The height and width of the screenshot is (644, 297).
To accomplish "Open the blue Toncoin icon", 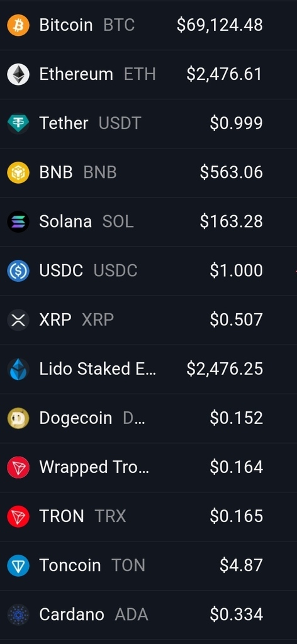I will pyautogui.click(x=18, y=565).
